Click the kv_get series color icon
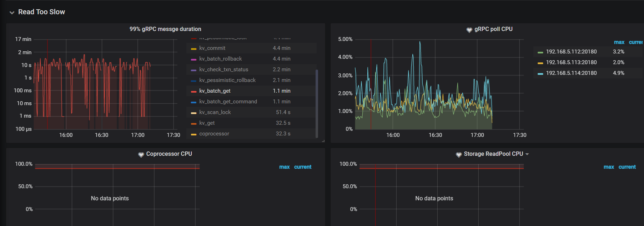 point(193,123)
